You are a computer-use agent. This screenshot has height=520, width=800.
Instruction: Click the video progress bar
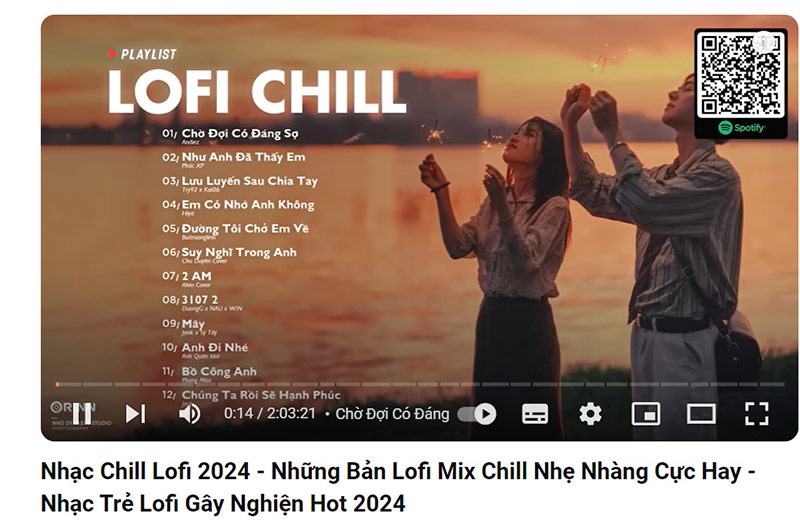coord(420,384)
